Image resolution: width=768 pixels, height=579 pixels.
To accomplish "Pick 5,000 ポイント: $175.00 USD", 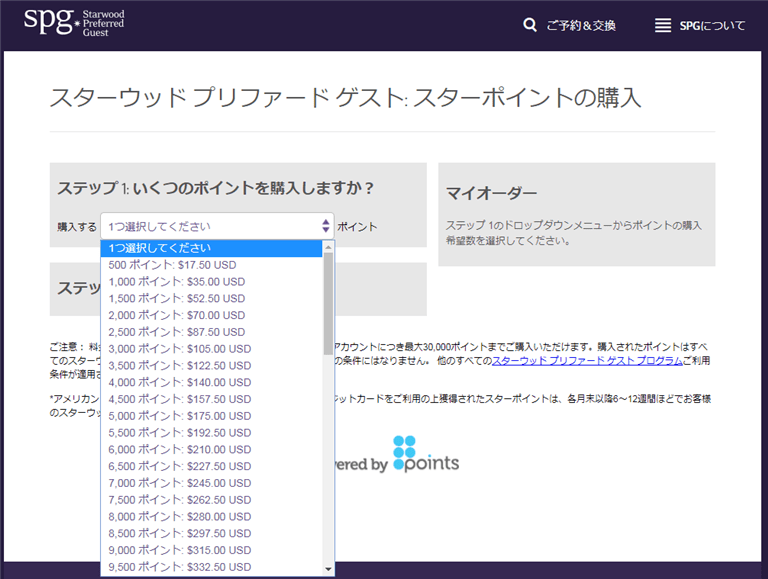I will pos(211,416).
